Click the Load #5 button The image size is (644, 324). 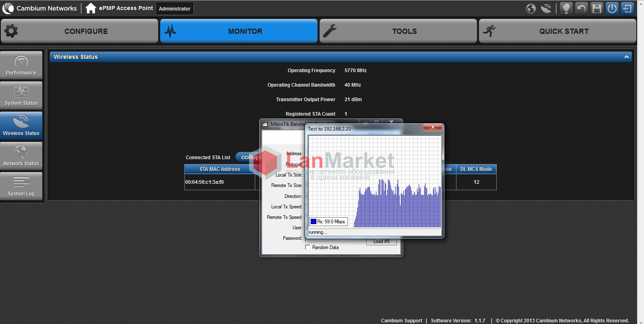pos(381,241)
